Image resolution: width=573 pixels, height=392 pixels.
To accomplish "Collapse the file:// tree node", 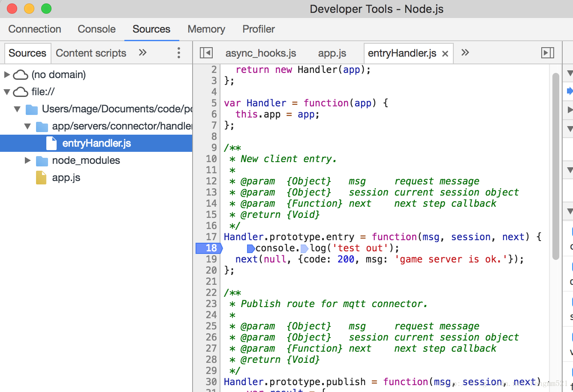I will pos(7,92).
